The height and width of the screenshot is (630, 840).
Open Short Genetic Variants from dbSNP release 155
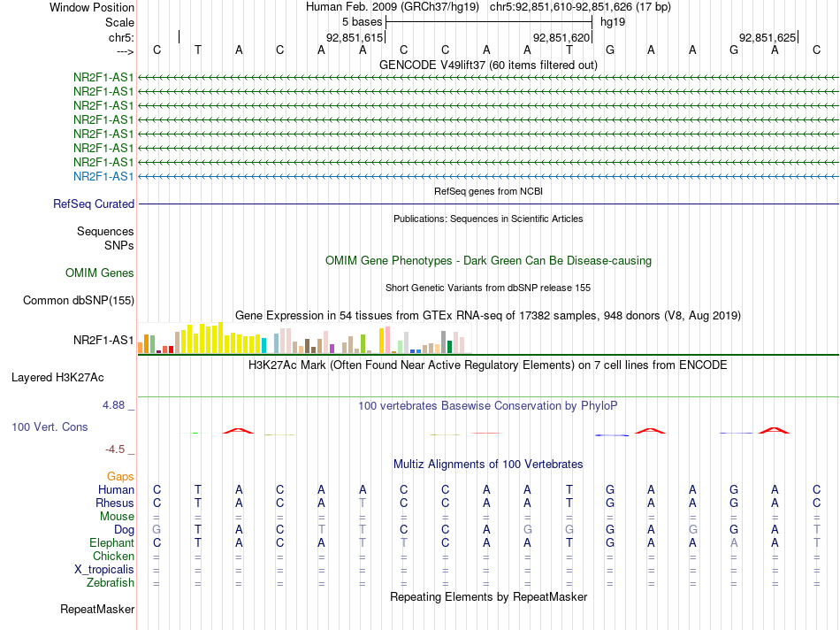(488, 288)
